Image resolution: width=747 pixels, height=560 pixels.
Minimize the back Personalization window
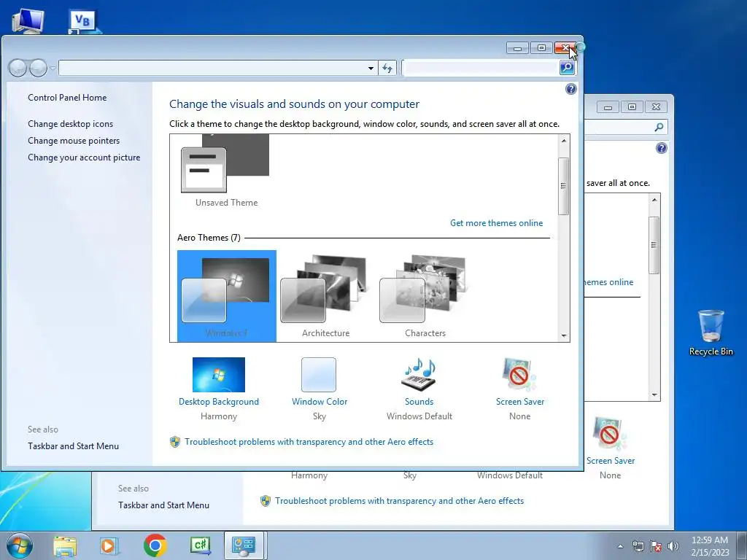[608, 106]
